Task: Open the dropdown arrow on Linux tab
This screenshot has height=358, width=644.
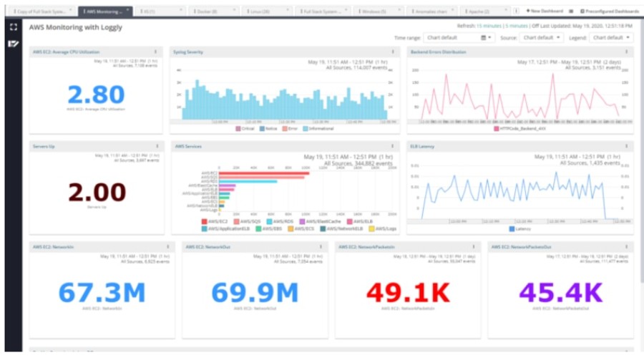Action: [288, 10]
